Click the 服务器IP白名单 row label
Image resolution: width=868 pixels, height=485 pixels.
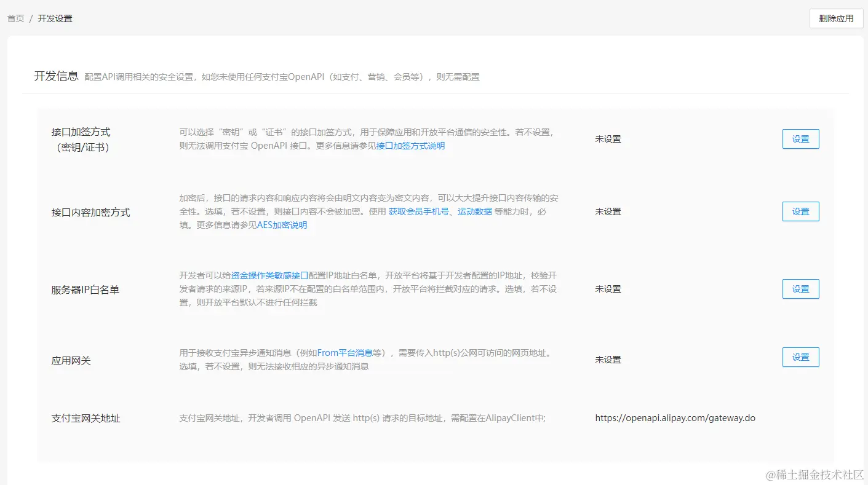tap(86, 290)
